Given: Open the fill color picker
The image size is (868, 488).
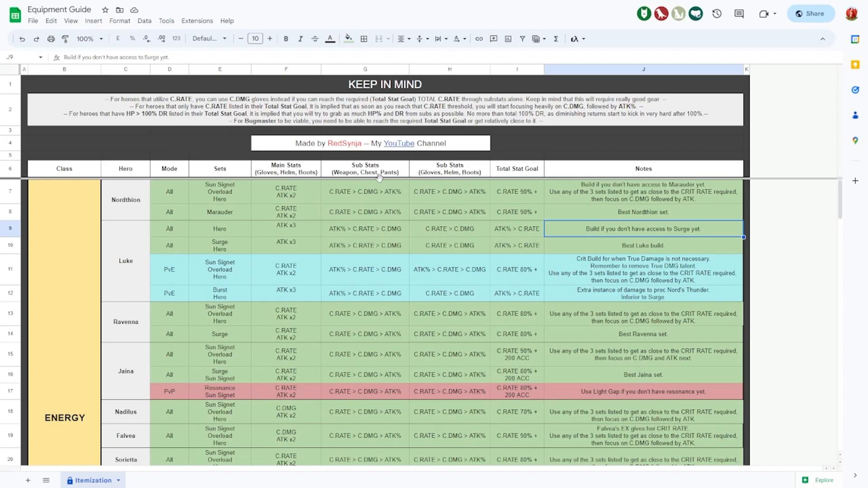Looking at the screenshot, I should [x=348, y=39].
